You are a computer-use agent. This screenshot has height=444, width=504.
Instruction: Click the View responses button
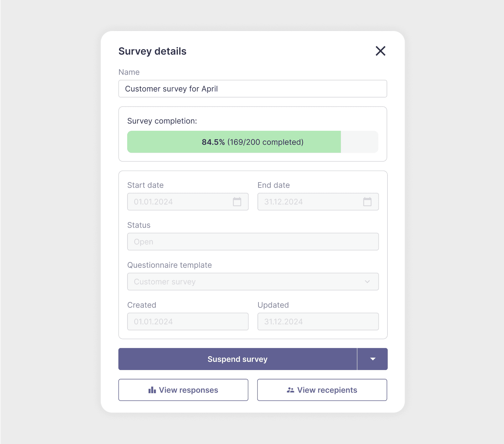pos(183,390)
